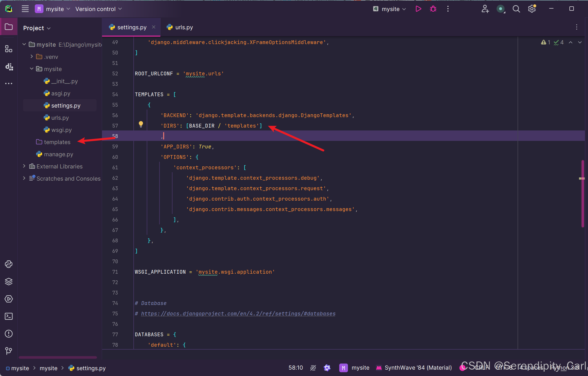The height and width of the screenshot is (376, 588).
Task: Open Search Everywhere magnifier
Action: 516,9
